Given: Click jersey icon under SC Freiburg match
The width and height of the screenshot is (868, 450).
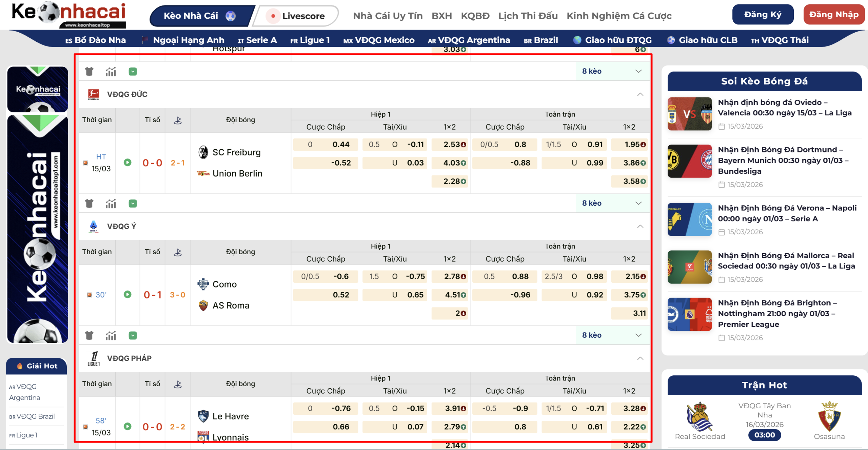Looking at the screenshot, I should click(89, 203).
